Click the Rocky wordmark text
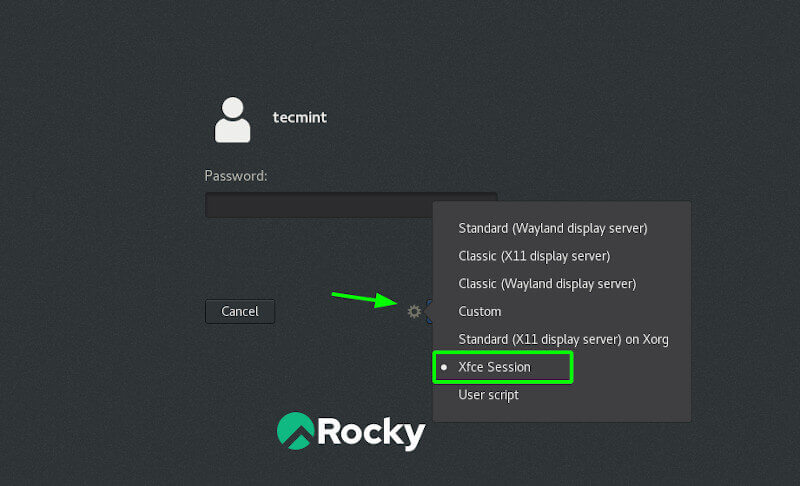This screenshot has width=800, height=486. (x=371, y=432)
